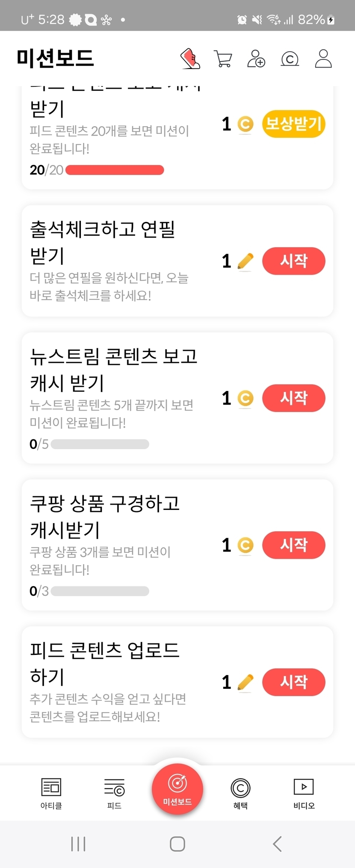Tap the pencil reward icon for 출석체크
Image resolution: width=355 pixels, height=868 pixels.
[x=245, y=261]
